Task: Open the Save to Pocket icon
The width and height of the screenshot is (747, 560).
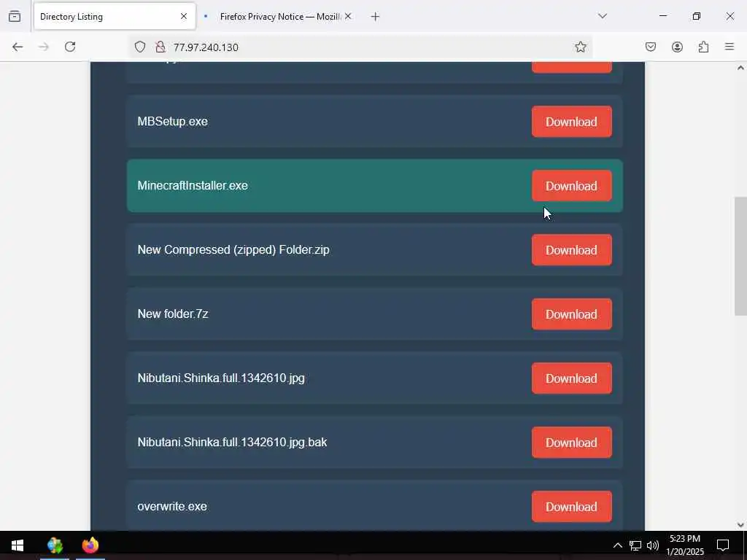Action: tap(651, 47)
